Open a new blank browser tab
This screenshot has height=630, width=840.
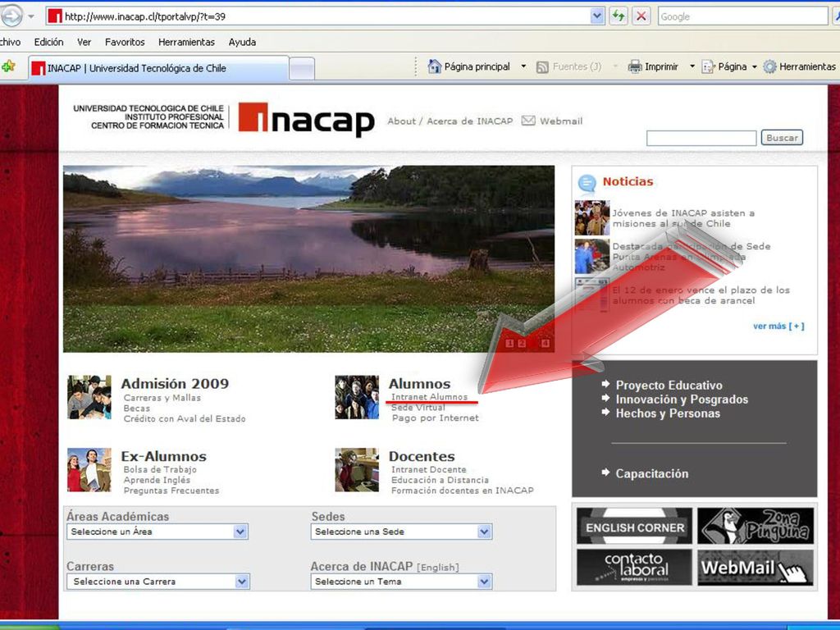coord(302,69)
